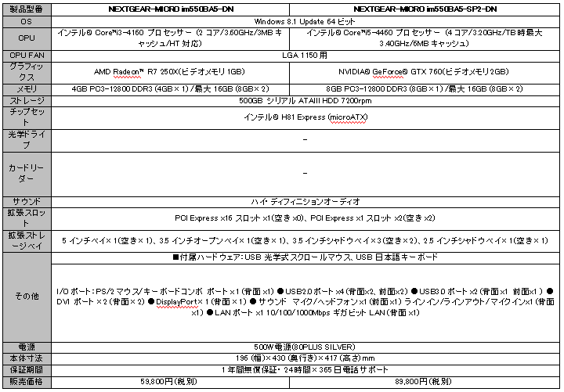The width and height of the screenshot is (564, 392).
Task: Select the NEXTGEAR-MICRO im550BA5-DN model name
Action: (171, 9)
